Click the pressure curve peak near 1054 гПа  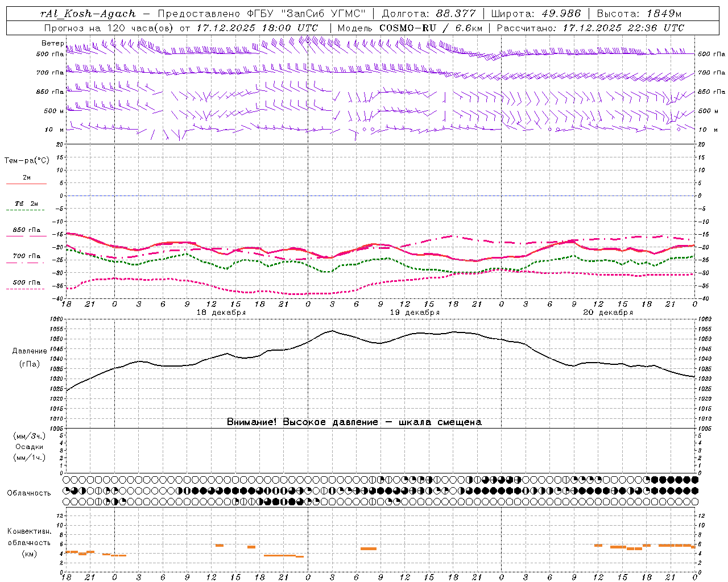tap(332, 331)
